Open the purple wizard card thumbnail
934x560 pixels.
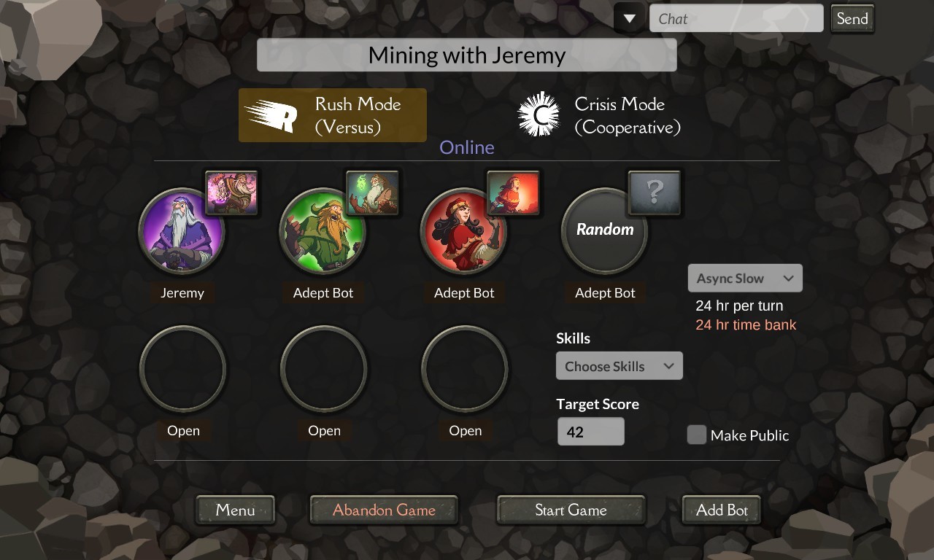point(231,193)
